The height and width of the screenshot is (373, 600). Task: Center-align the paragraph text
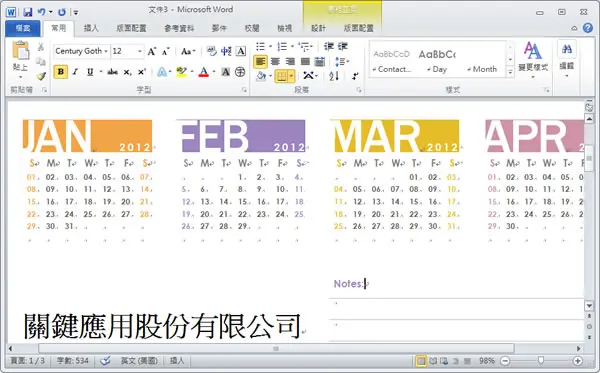(275, 61)
